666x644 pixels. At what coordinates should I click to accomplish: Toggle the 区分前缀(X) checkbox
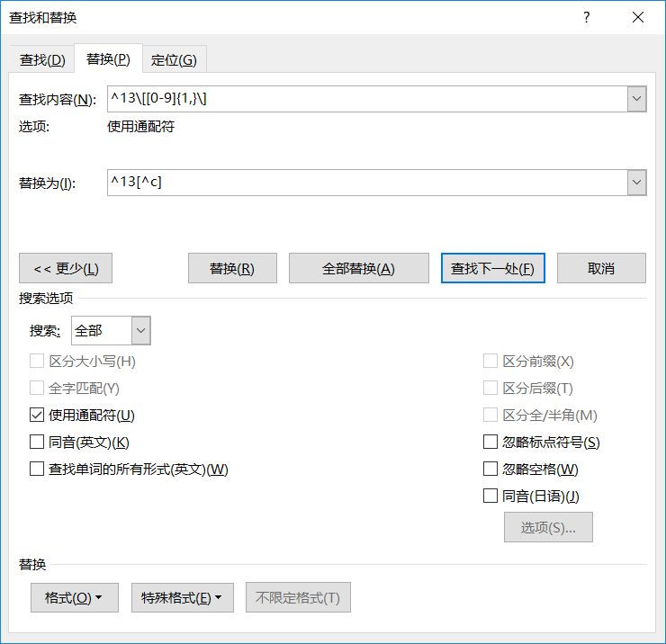[490, 362]
